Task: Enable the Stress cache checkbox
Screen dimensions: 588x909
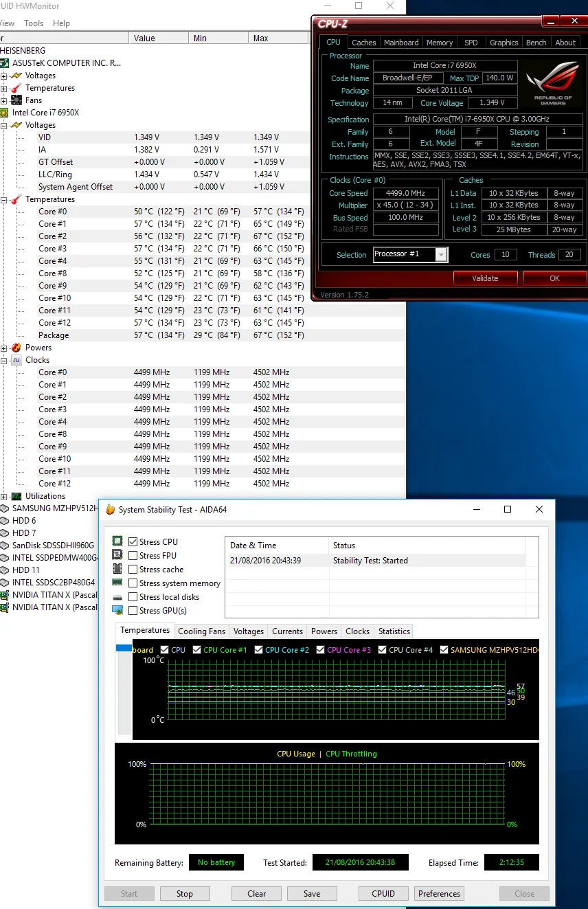Action: (133, 570)
